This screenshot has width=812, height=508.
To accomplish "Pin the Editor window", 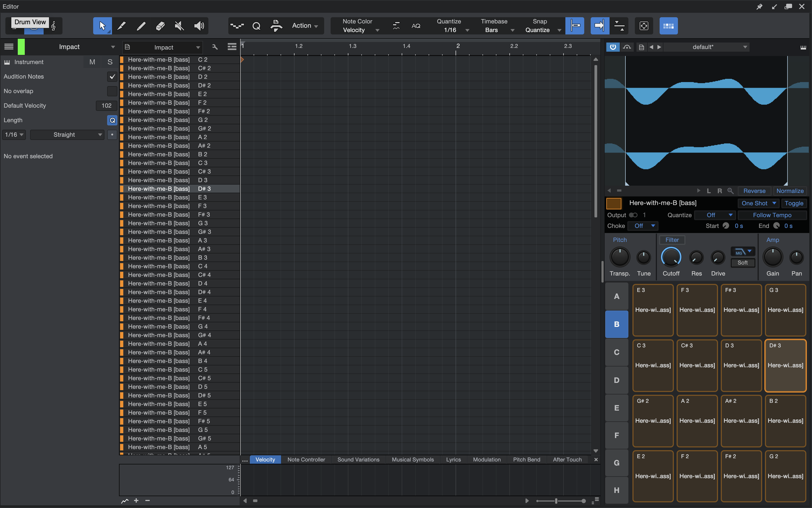I will (x=759, y=7).
